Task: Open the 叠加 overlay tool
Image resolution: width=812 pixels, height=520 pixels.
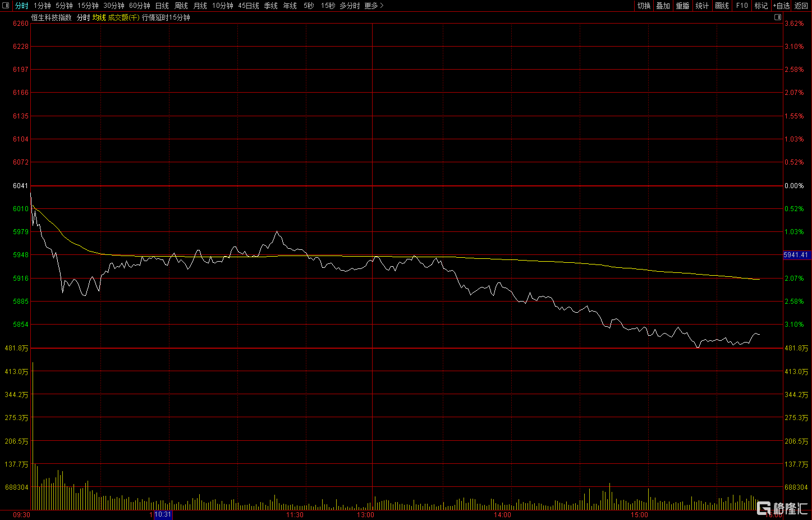Action: click(663, 6)
